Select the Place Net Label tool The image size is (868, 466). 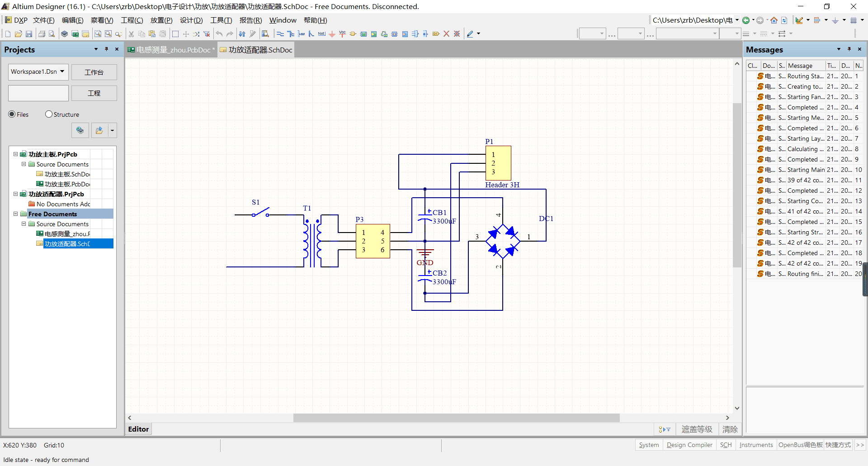tap(322, 34)
